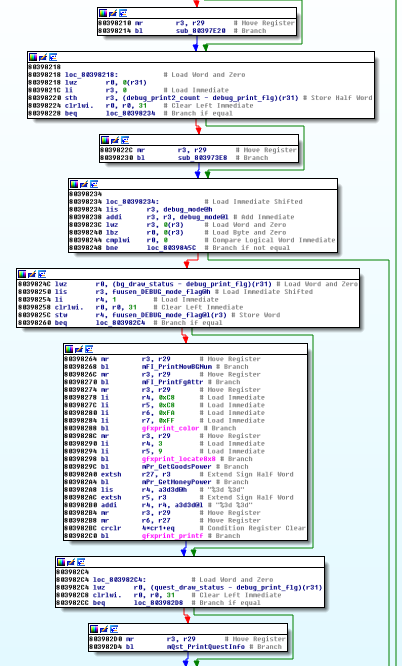Select the loc_80398234: label line
This screenshot has width=402, height=666.
133,202
